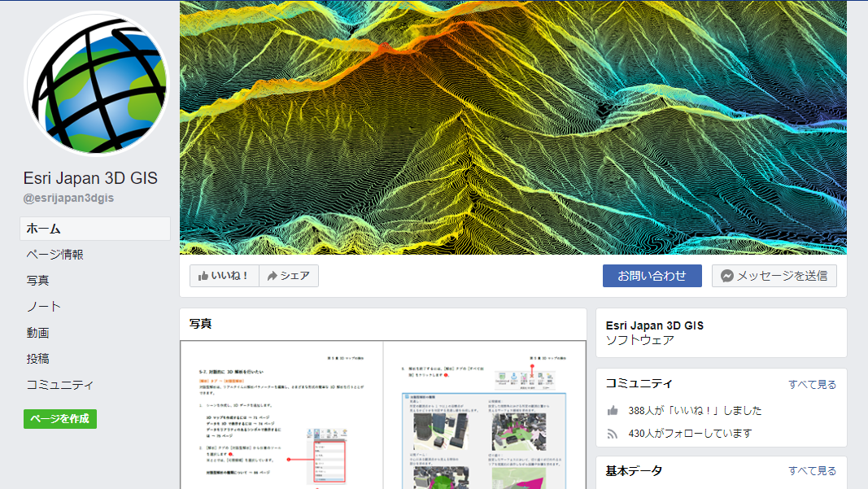Open the left 3D analysis document photo

coord(281,415)
